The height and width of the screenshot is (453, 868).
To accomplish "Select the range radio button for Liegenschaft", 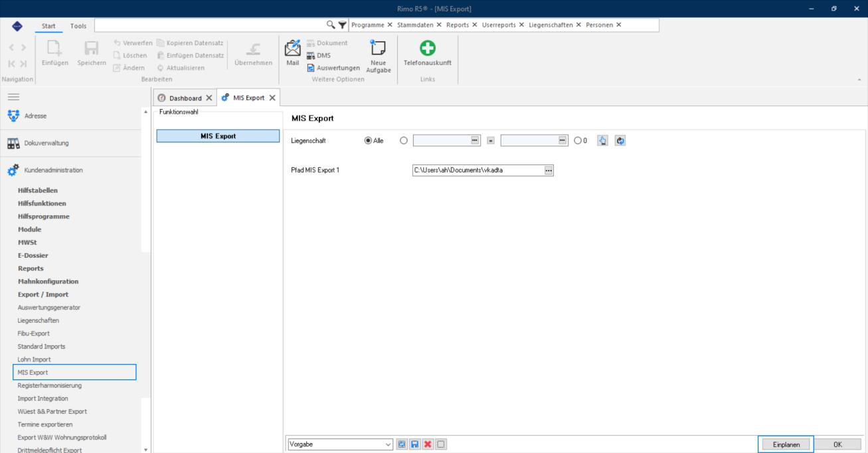I will point(404,141).
